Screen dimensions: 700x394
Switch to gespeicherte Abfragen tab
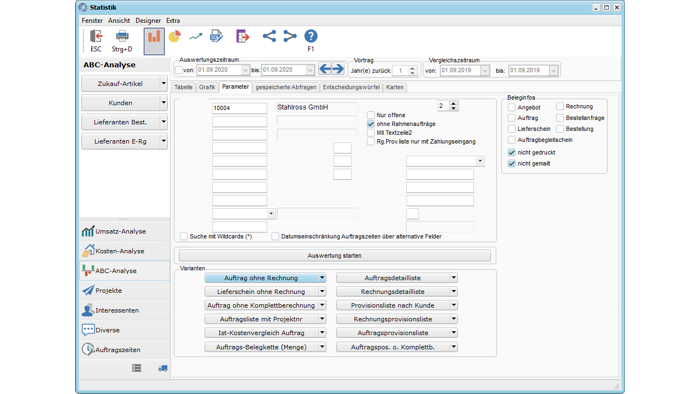pyautogui.click(x=286, y=87)
